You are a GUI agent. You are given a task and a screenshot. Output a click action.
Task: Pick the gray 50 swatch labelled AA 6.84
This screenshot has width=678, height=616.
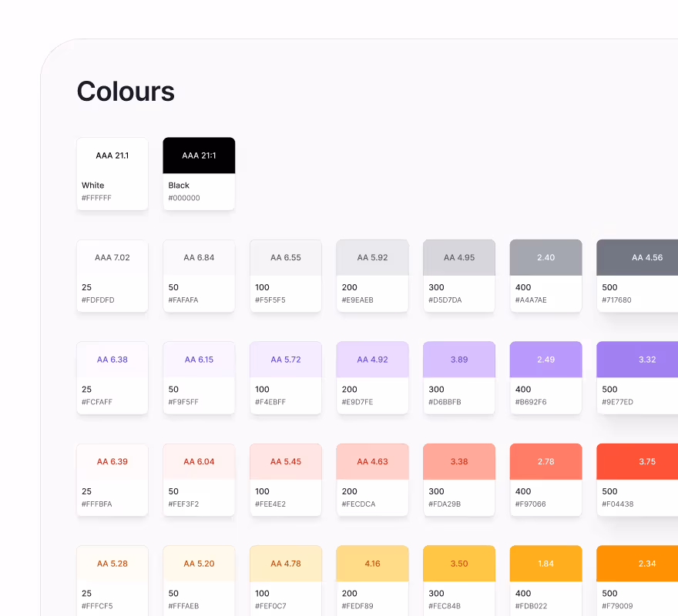tap(199, 276)
